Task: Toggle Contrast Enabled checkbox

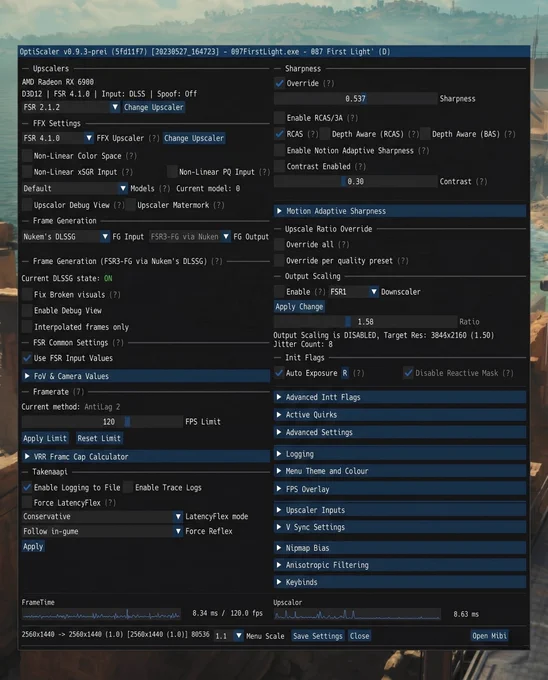Action: click(279, 166)
